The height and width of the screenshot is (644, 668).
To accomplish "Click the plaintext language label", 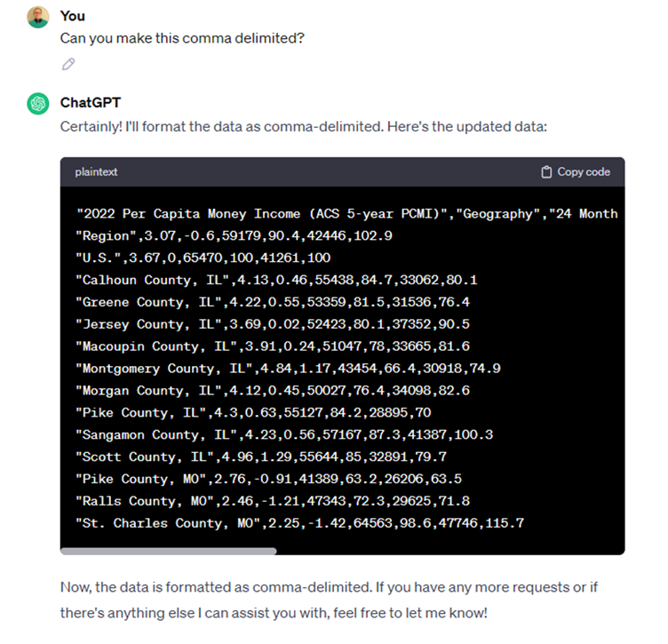I will click(96, 172).
